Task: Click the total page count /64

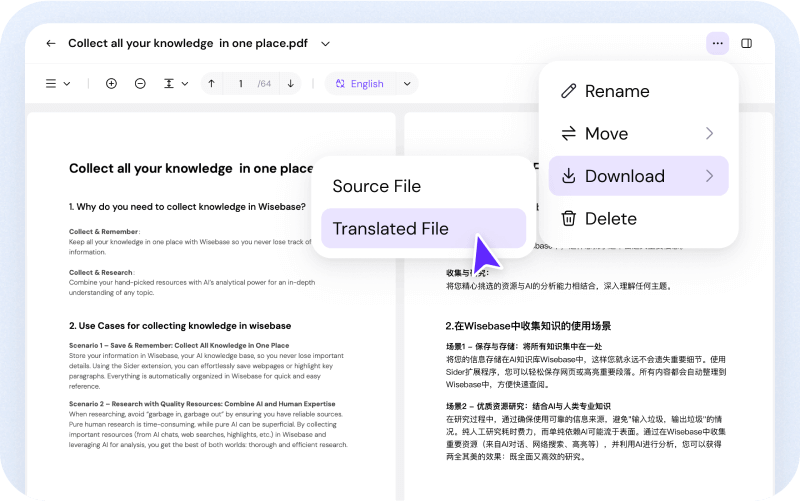Action: pyautogui.click(x=264, y=84)
